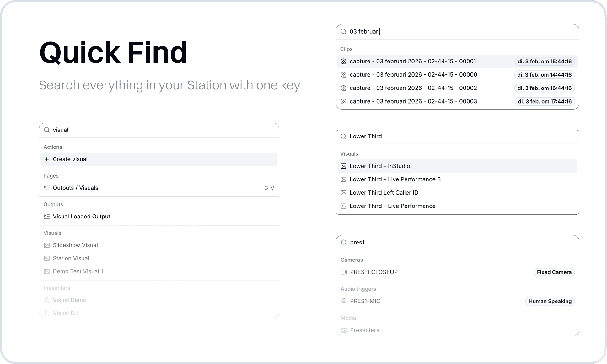Screen dimensions: 607x364
Task: Click the image icon for Lower Third Left Caller ID
Action: click(x=344, y=193)
